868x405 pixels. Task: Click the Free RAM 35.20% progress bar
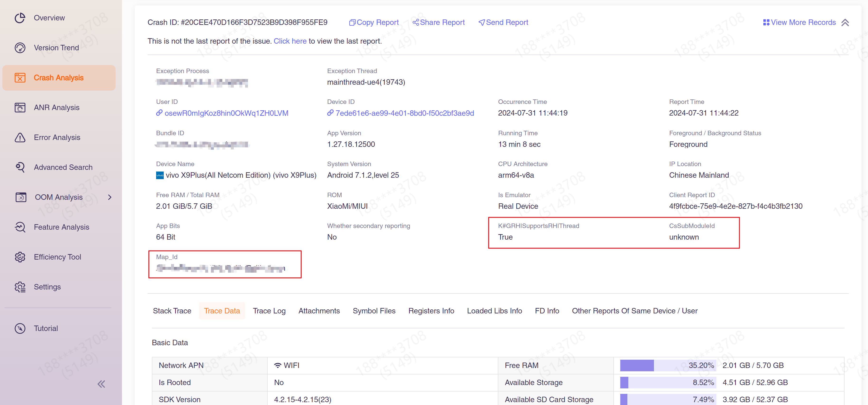668,366
